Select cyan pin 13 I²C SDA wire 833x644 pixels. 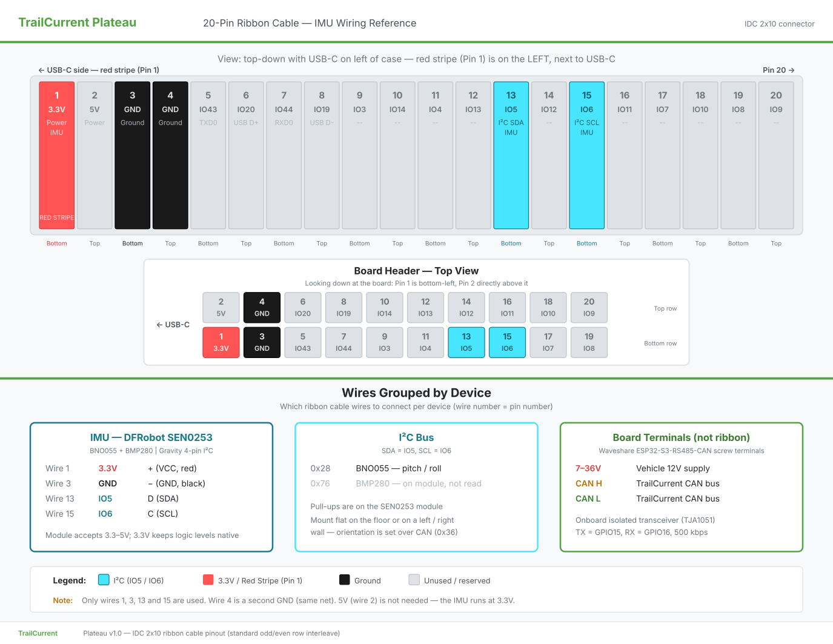pyautogui.click(x=511, y=155)
